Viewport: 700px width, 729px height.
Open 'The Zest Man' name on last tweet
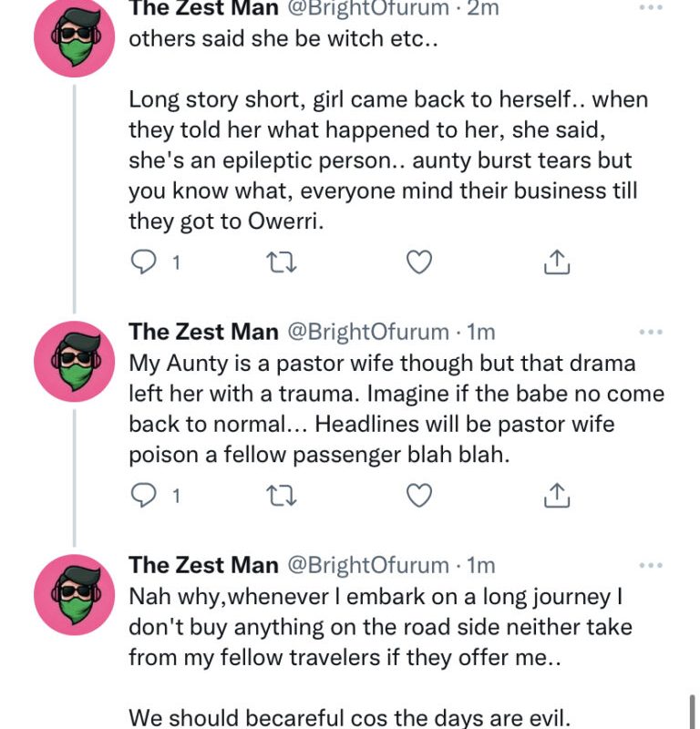click(203, 566)
